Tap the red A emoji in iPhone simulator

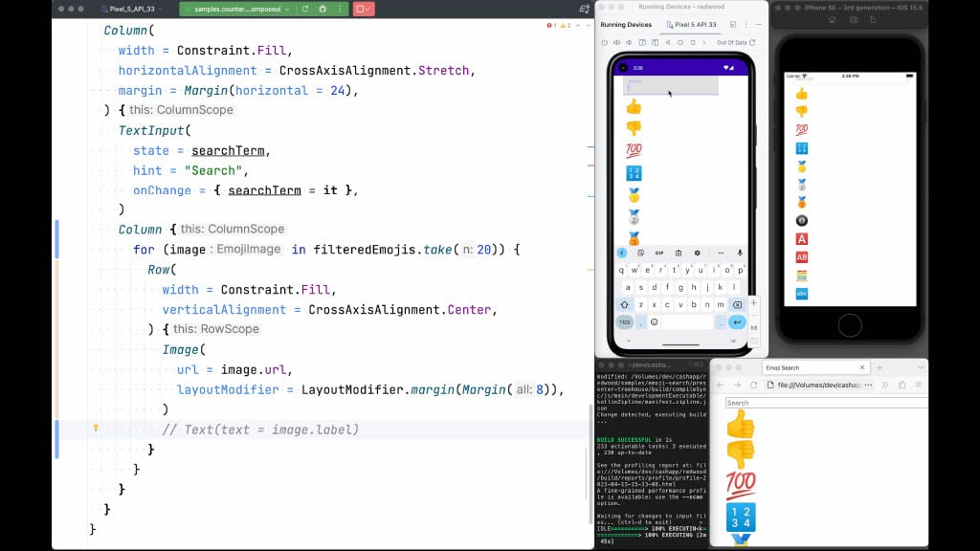point(802,238)
